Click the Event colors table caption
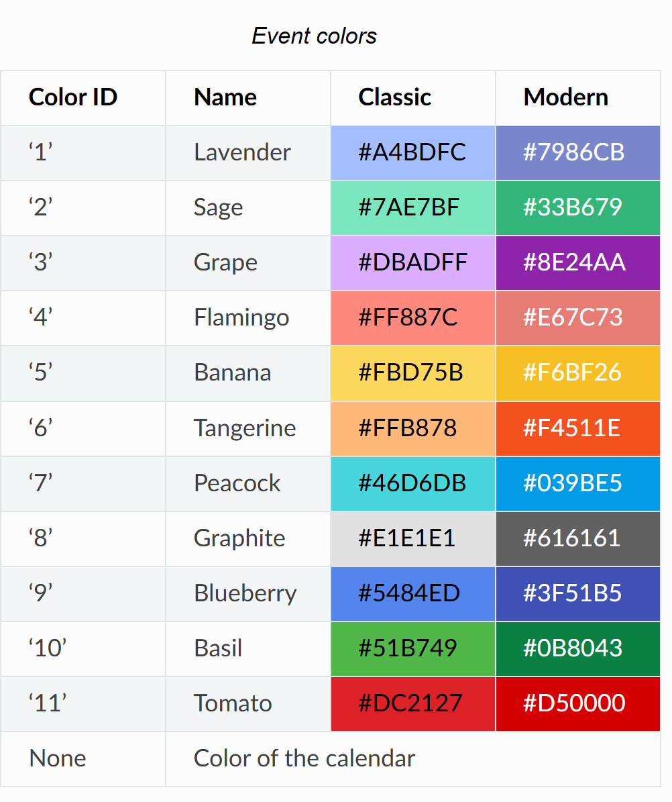 point(314,36)
